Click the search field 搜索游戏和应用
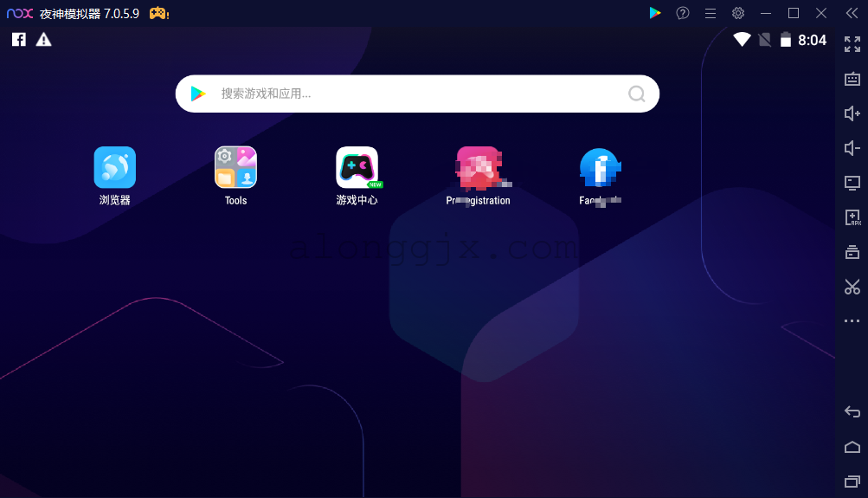This screenshot has height=498, width=868. click(x=415, y=94)
